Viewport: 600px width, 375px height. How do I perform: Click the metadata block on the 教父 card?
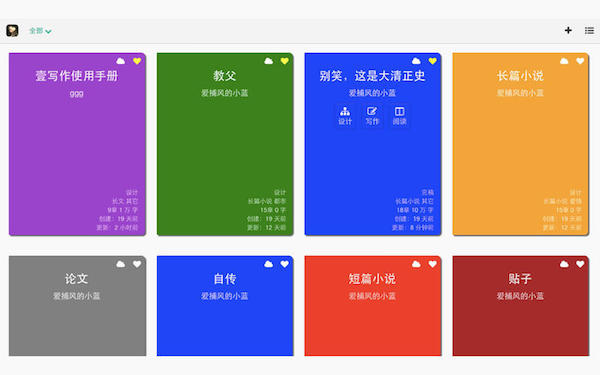(x=266, y=210)
